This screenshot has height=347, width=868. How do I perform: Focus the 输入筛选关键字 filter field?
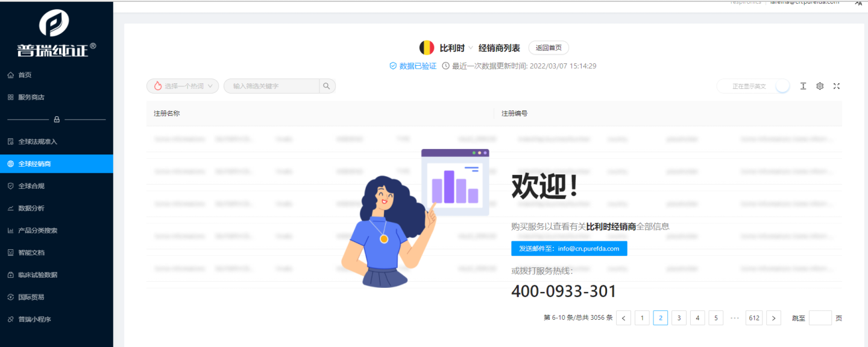coord(271,86)
